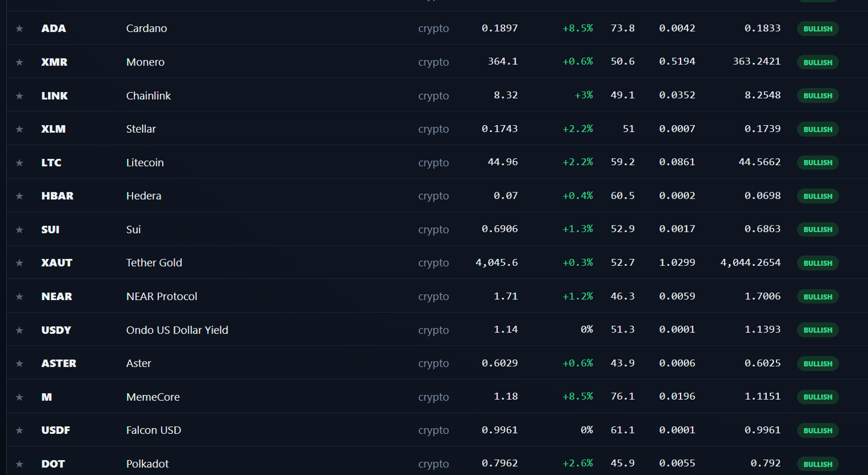
Task: Toggle the NEAR row star icon
Action: (x=19, y=297)
